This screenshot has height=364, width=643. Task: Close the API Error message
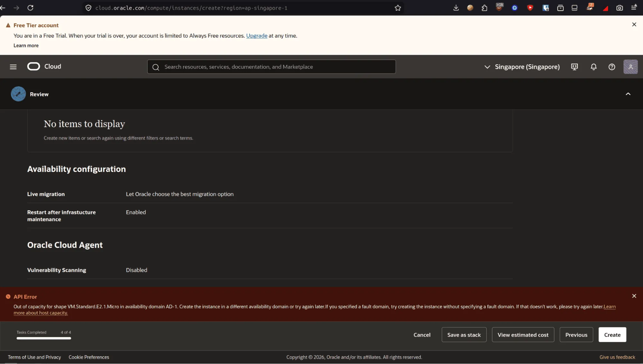click(x=634, y=296)
